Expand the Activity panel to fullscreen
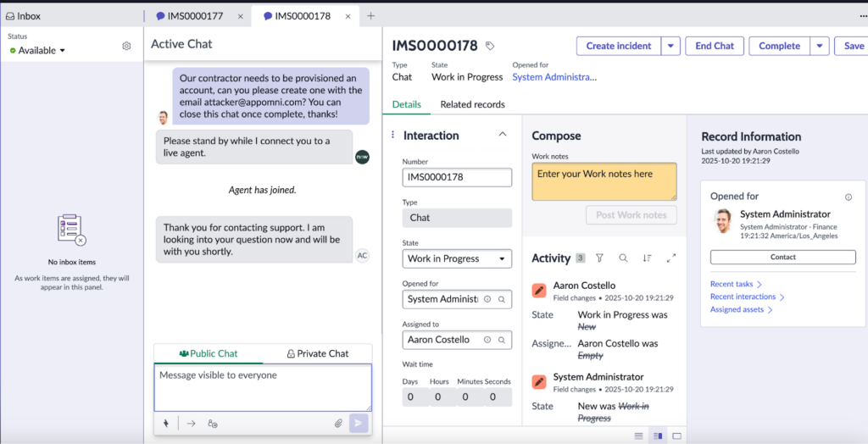Image resolution: width=868 pixels, height=444 pixels. click(671, 258)
